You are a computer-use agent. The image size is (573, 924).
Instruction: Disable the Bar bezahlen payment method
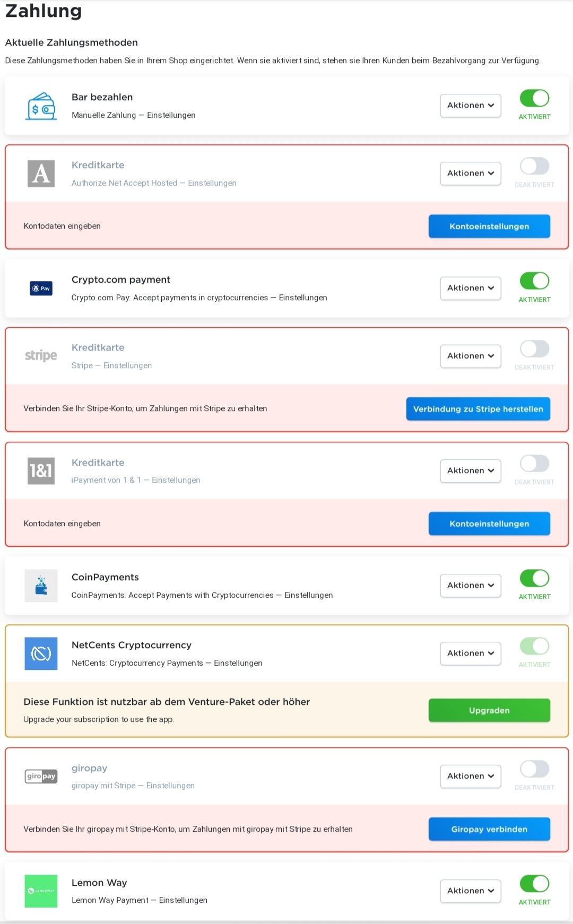(x=534, y=98)
